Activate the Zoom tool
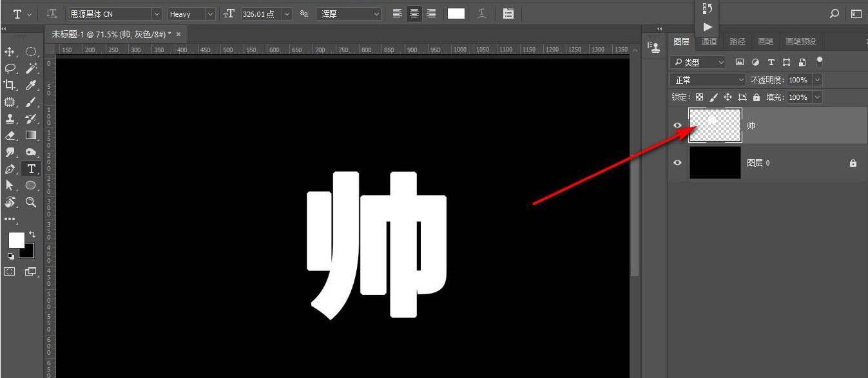 coord(30,203)
